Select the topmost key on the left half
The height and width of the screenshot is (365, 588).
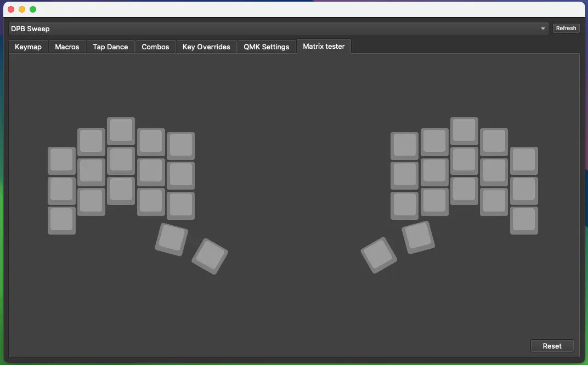(x=121, y=131)
